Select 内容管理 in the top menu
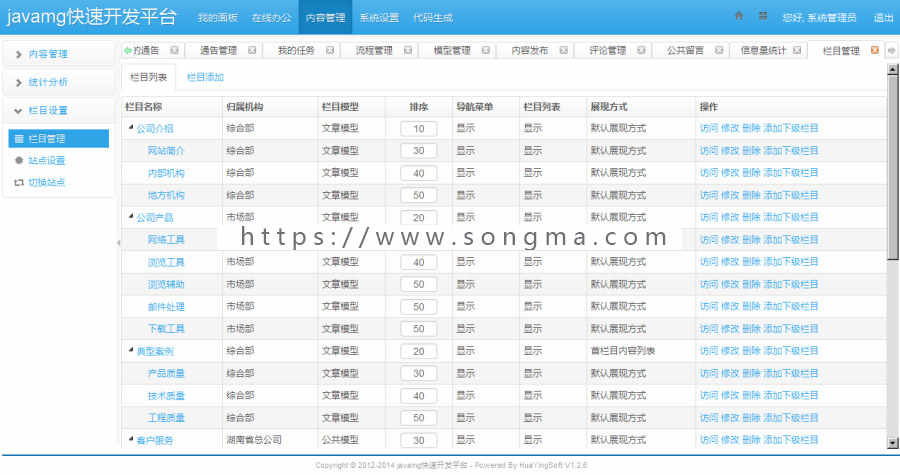This screenshot has width=900, height=475. [325, 18]
